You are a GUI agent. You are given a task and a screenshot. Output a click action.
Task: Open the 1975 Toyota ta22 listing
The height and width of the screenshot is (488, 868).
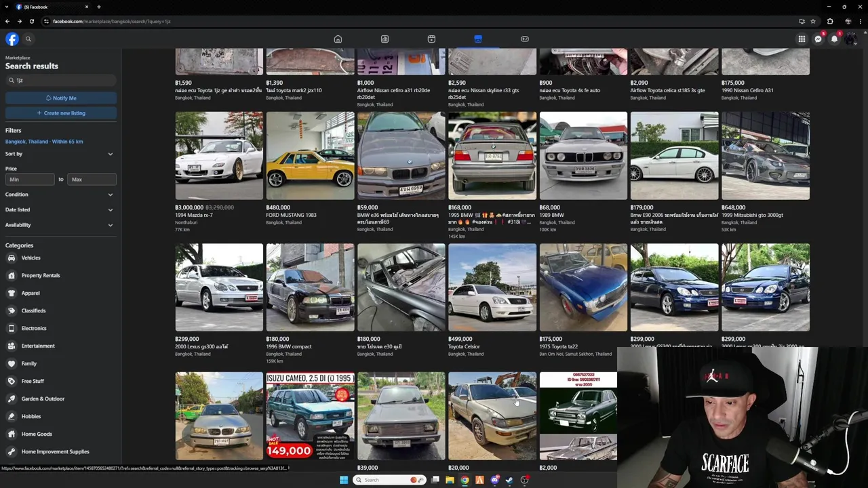pos(583,287)
